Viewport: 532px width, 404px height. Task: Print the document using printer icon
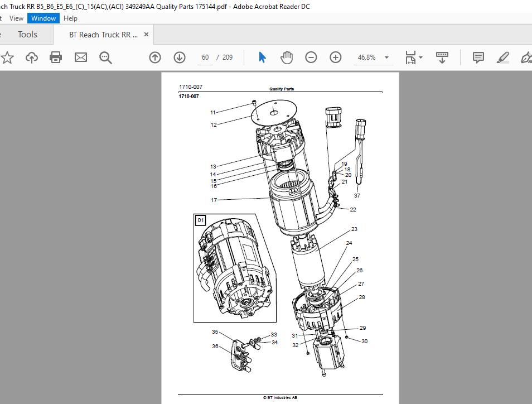point(56,57)
